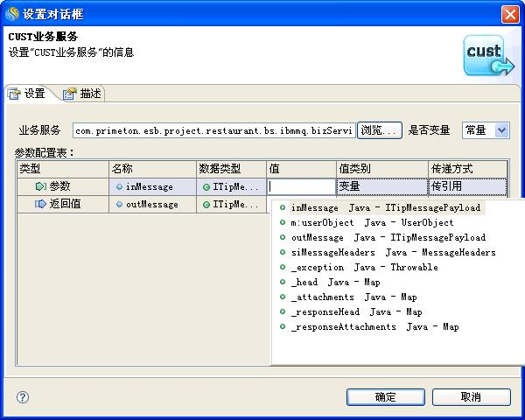
Task: Click green bullet beside _responseAttachments suggestion
Action: (x=283, y=326)
